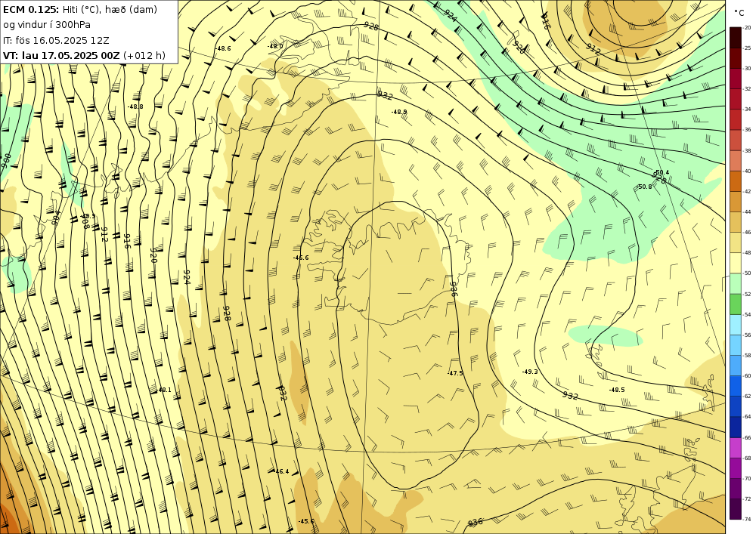Select the "og vindur í 300hPa" text
This screenshot has height=534, width=756.
pyautogui.click(x=47, y=25)
